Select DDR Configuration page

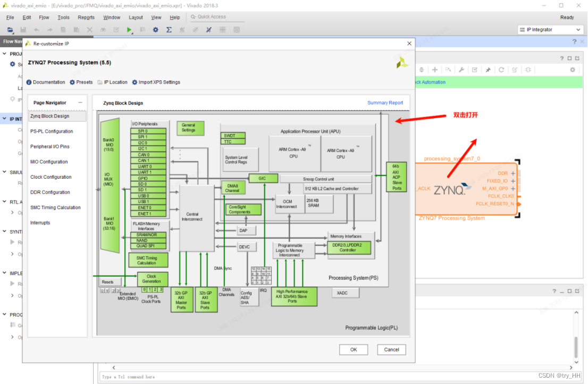click(x=51, y=193)
